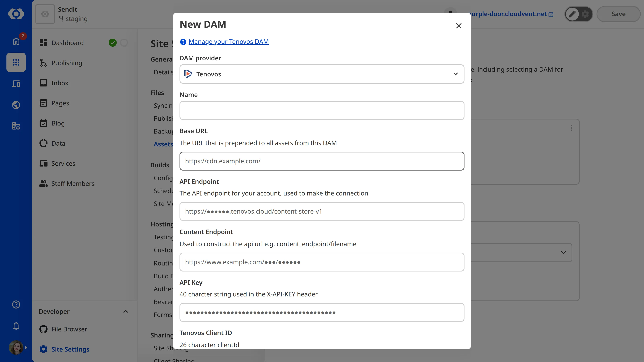The width and height of the screenshot is (644, 362).
Task: Click the Services icon in the sidebar
Action: [x=43, y=163]
